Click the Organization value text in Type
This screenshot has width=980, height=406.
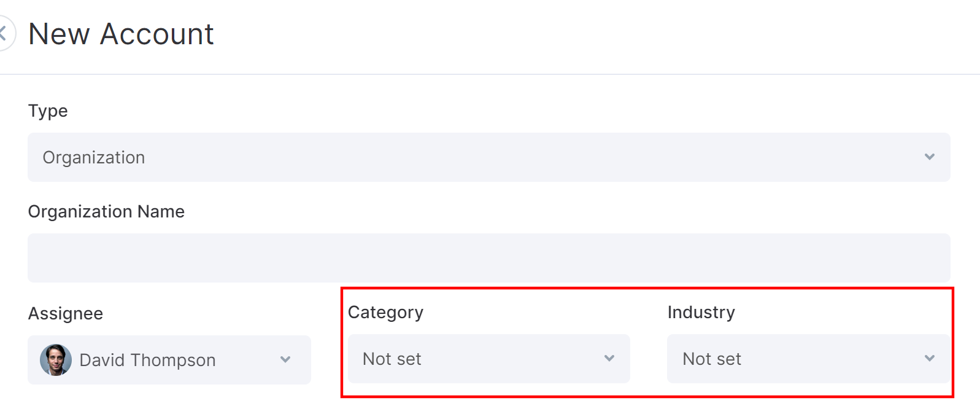pos(94,158)
